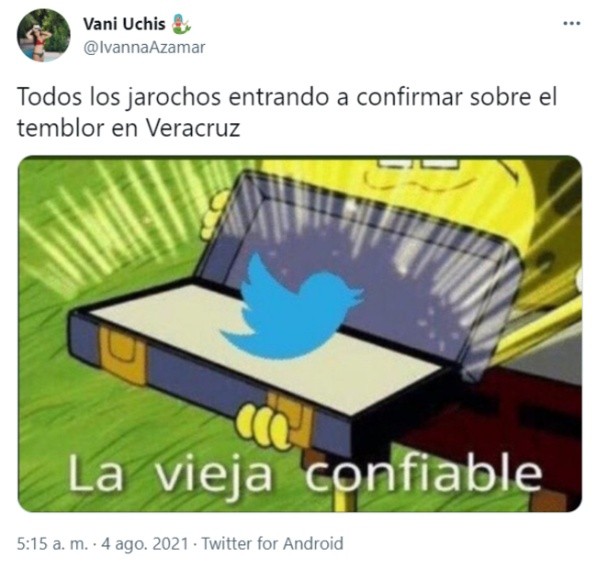Click the mermaid emoji beside the name
Image resolution: width=597 pixels, height=568 pixels.
click(x=180, y=24)
